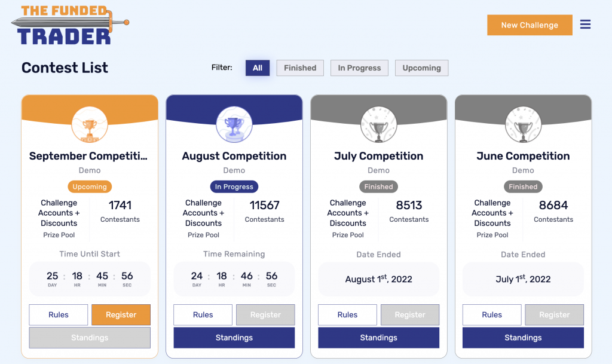The height and width of the screenshot is (364, 612).
Task: Filter contests by In Progress
Action: 359,68
